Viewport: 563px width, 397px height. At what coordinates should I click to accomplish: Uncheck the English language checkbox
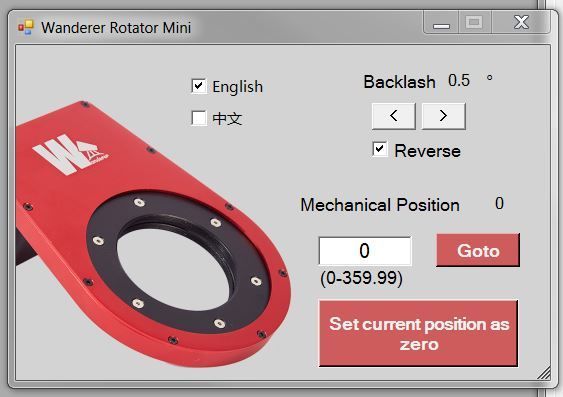199,86
